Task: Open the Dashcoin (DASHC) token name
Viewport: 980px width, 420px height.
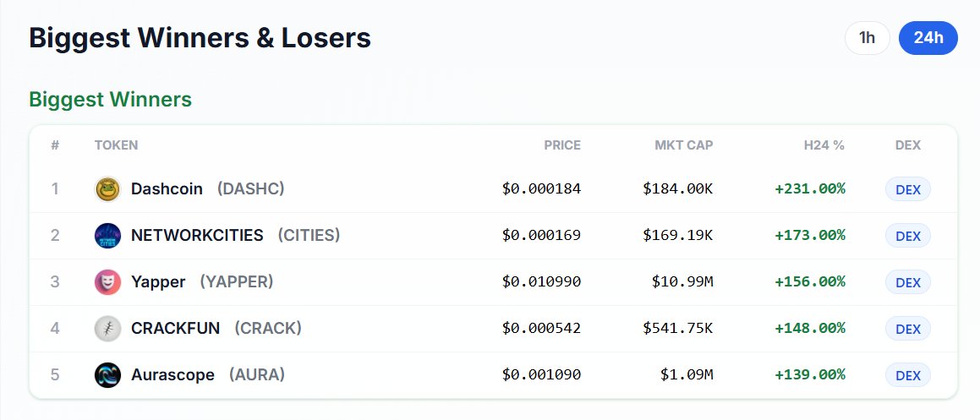Action: pyautogui.click(x=207, y=188)
